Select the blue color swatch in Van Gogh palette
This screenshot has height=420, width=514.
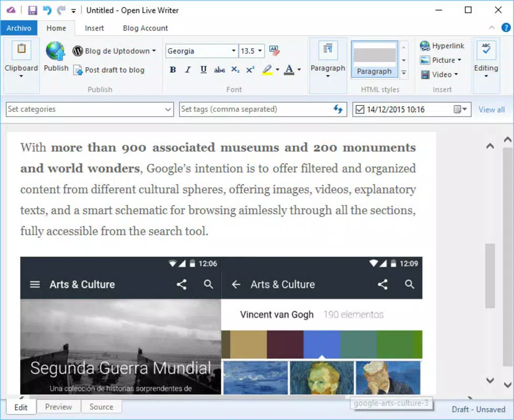(x=322, y=344)
